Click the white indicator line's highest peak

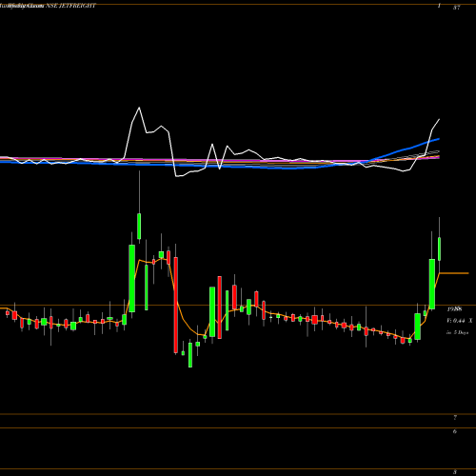pos(139,108)
